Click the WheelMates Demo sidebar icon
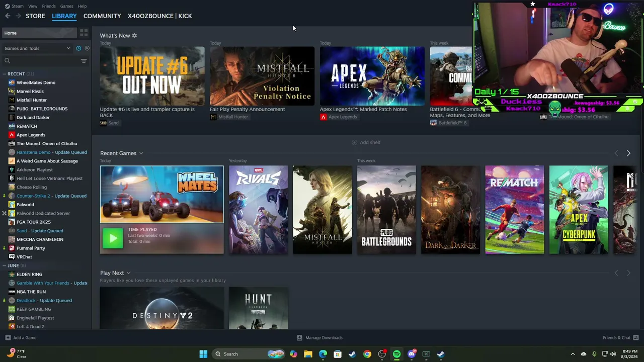 [x=12, y=82]
